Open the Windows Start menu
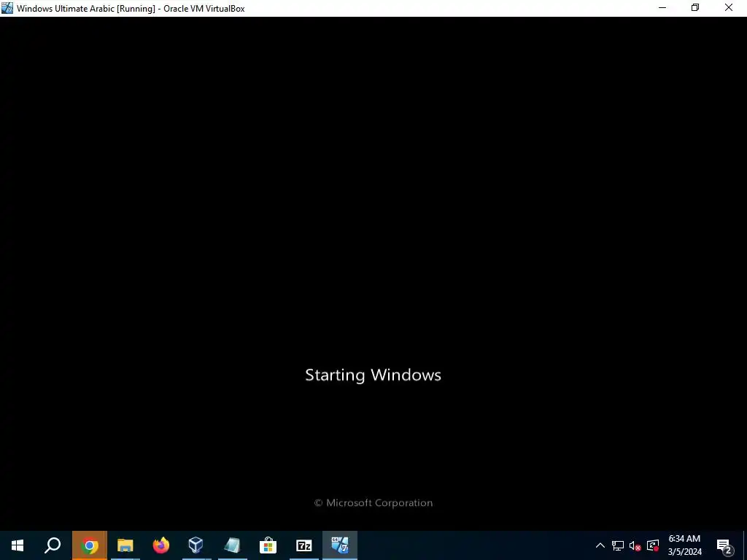The height and width of the screenshot is (560, 747). click(x=18, y=545)
